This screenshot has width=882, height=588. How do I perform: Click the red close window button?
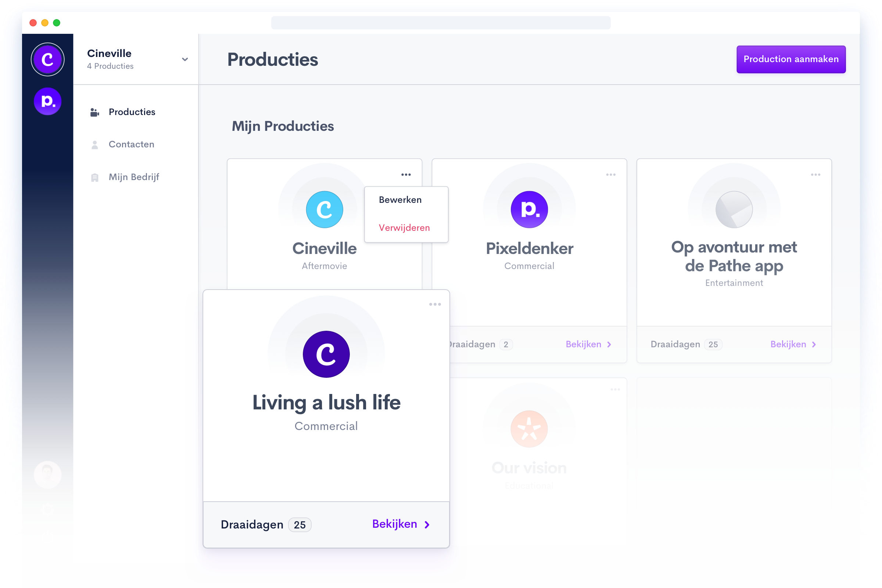(33, 23)
